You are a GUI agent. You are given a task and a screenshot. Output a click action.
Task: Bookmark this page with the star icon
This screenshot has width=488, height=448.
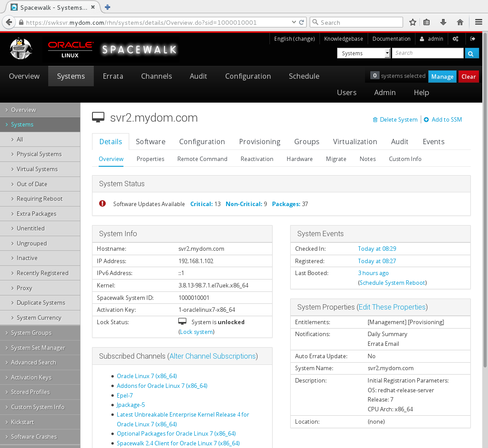point(413,23)
